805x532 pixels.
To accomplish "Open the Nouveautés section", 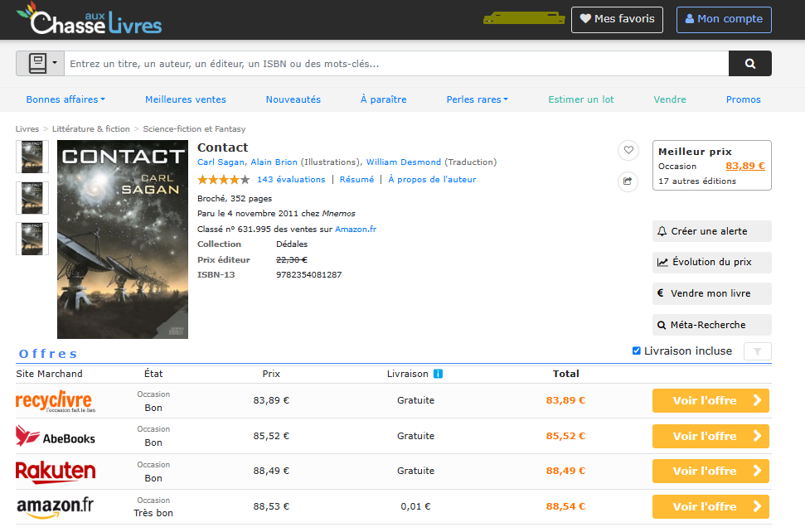I will click(x=293, y=99).
